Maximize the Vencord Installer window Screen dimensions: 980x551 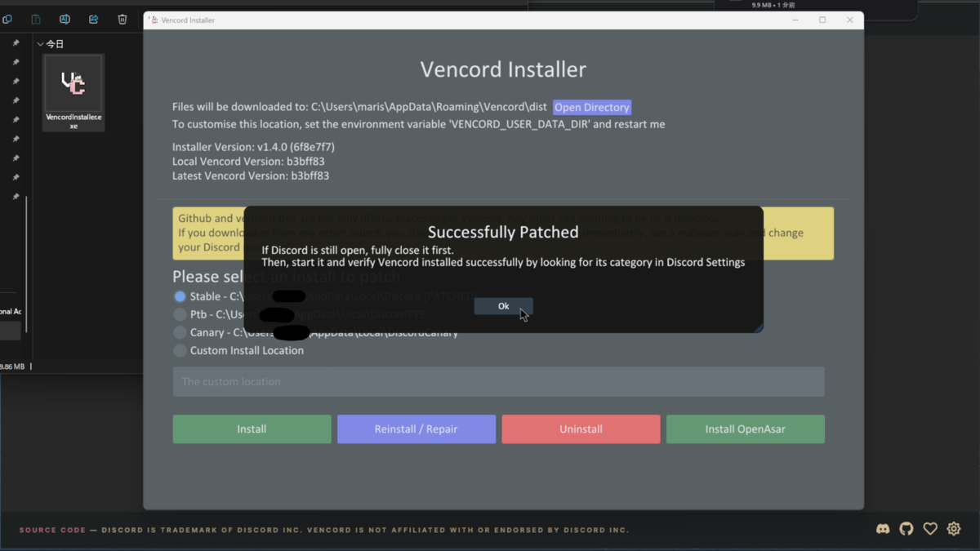point(822,20)
